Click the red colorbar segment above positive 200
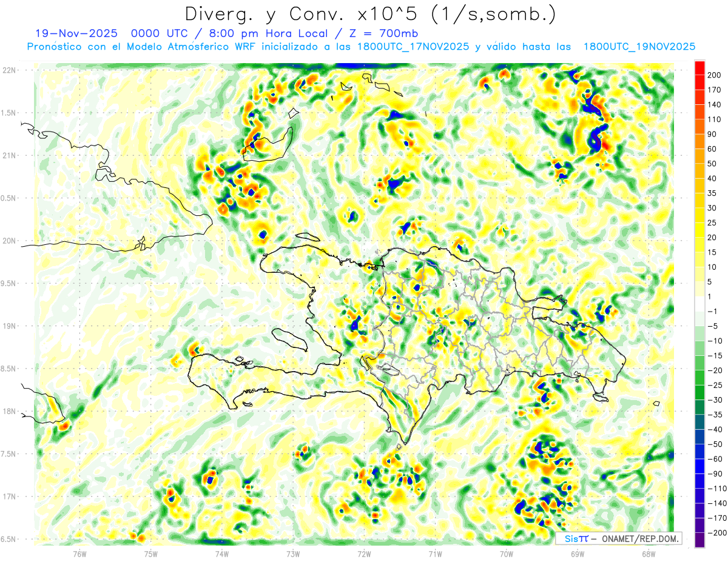The height and width of the screenshot is (562, 728). pos(699,68)
